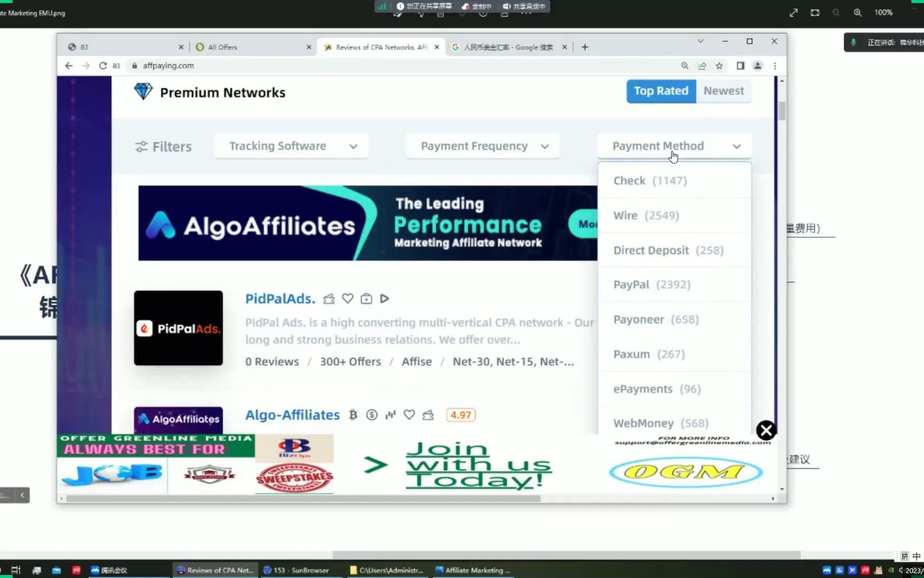The height and width of the screenshot is (578, 924).
Task: Click the Filters sliders icon
Action: coord(141,147)
